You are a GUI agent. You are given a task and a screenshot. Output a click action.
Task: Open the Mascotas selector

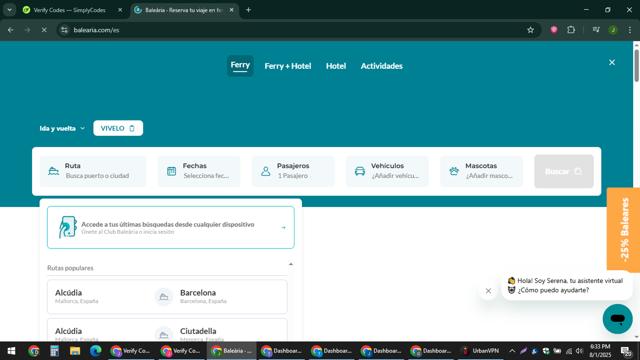(x=482, y=171)
